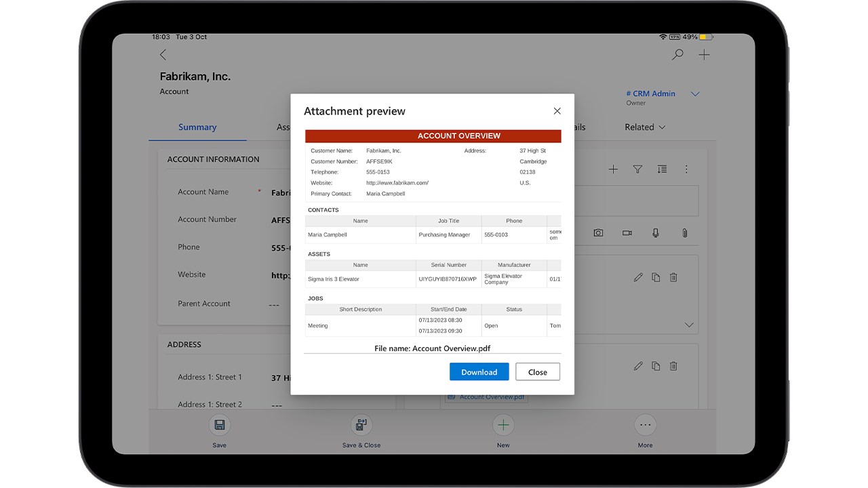Open the # CRM Admin owner link

click(x=650, y=94)
